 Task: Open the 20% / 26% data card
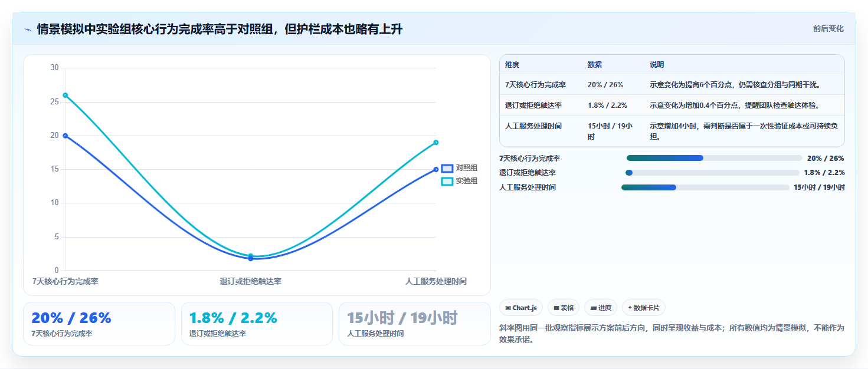(x=99, y=324)
